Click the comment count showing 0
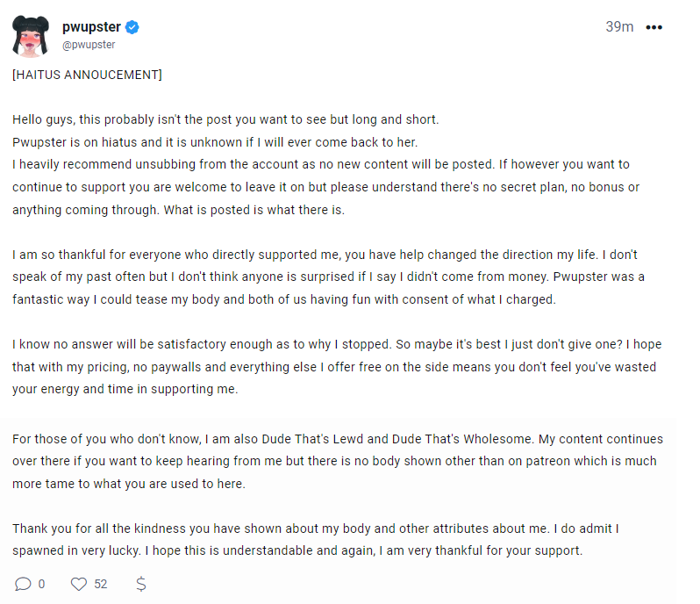The width and height of the screenshot is (700, 604). pyautogui.click(x=41, y=584)
